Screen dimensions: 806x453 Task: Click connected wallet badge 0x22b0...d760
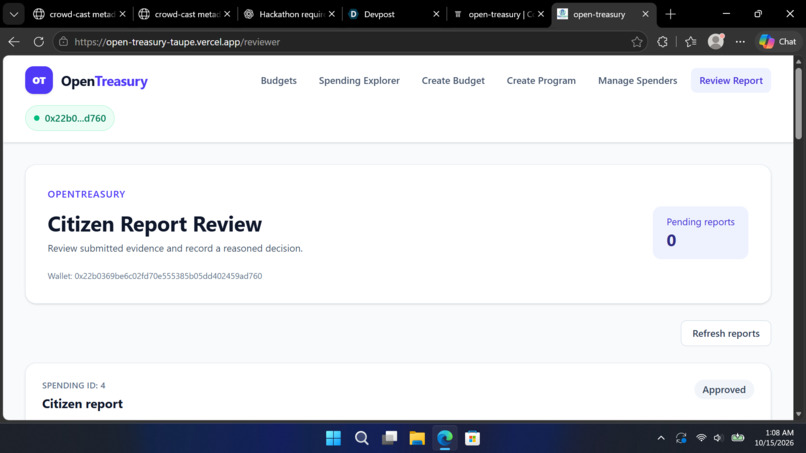70,118
